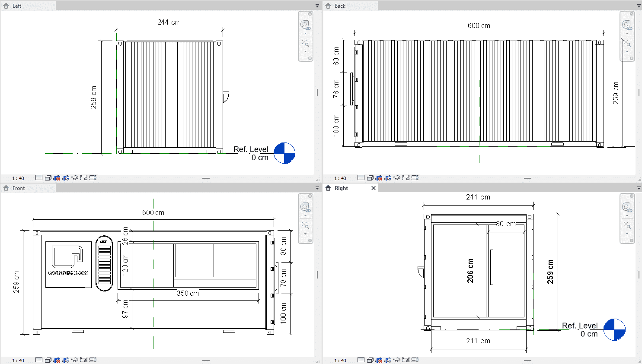The height and width of the screenshot is (364, 642).
Task: Select the COFFEE BOX logo panel
Action: coord(69,264)
